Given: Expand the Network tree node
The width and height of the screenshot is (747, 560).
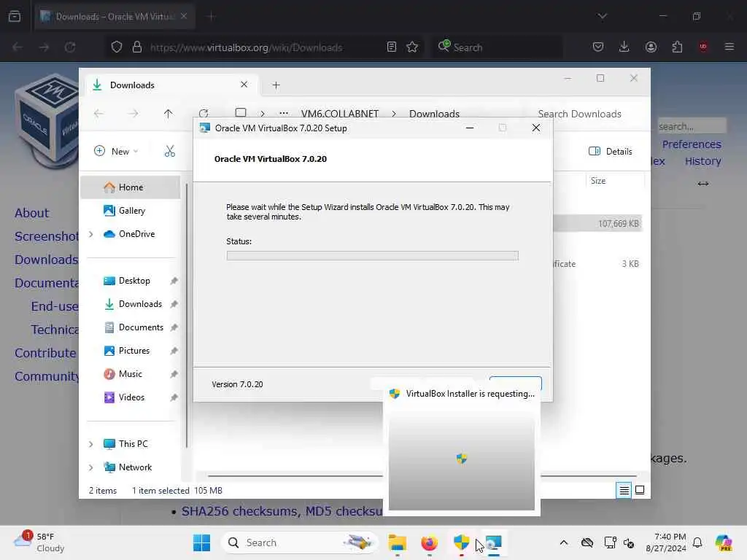Looking at the screenshot, I should click(x=91, y=467).
